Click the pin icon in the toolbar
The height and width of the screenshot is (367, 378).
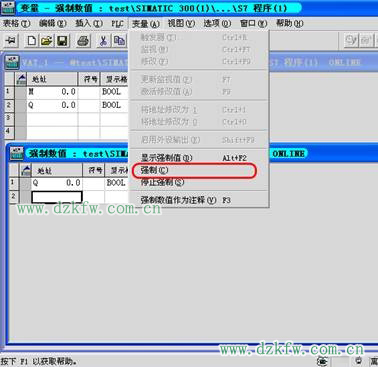pyautogui.click(x=11, y=41)
